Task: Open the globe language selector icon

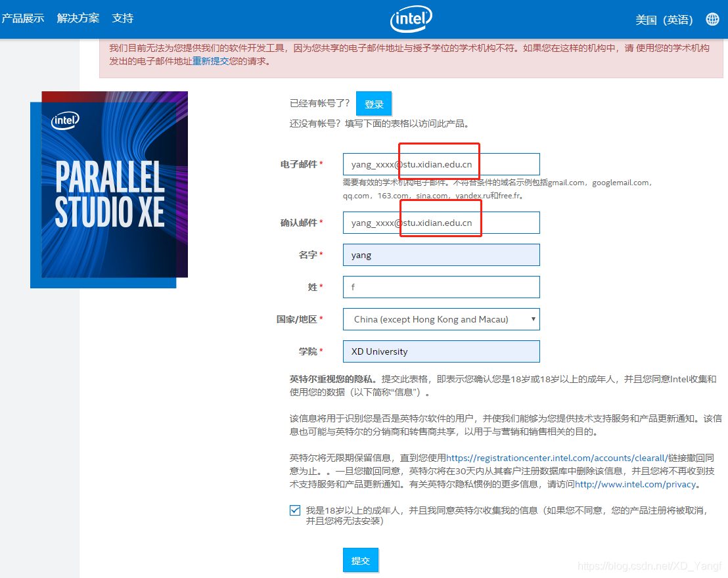Action: pyautogui.click(x=712, y=19)
